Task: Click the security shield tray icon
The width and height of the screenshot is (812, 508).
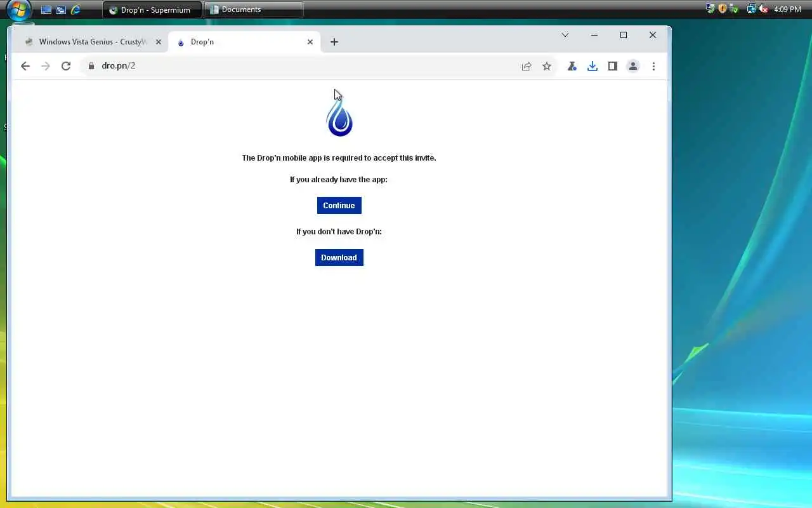Action: [723, 9]
